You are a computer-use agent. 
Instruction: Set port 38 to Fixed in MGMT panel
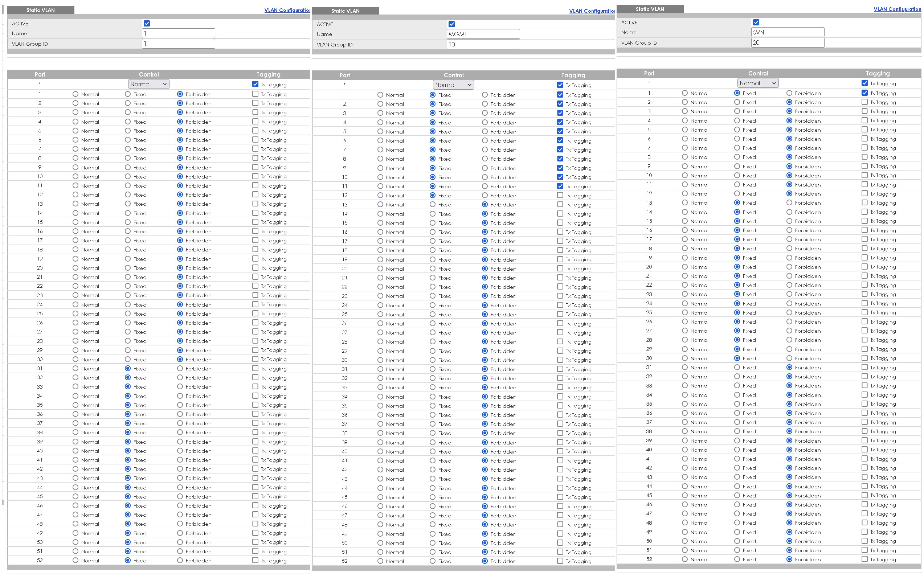pos(432,433)
